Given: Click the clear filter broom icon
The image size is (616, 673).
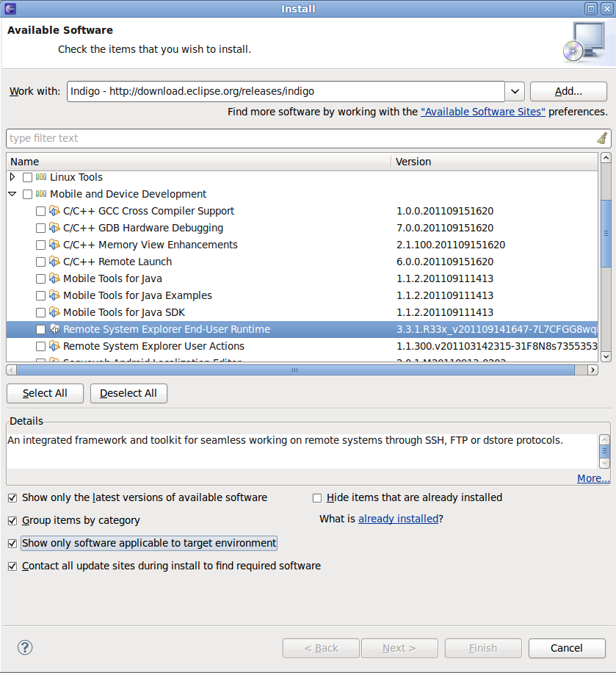Looking at the screenshot, I should tap(602, 138).
